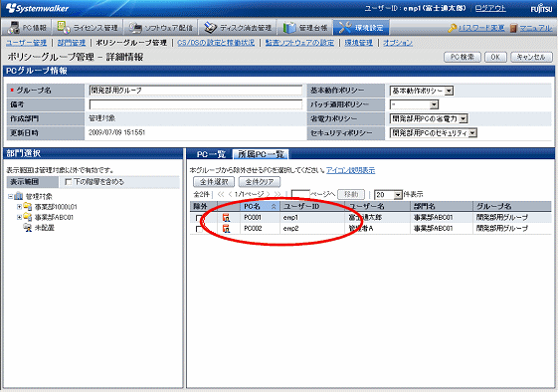
Task: Focus the 備考 input field
Action: pyautogui.click(x=196, y=104)
